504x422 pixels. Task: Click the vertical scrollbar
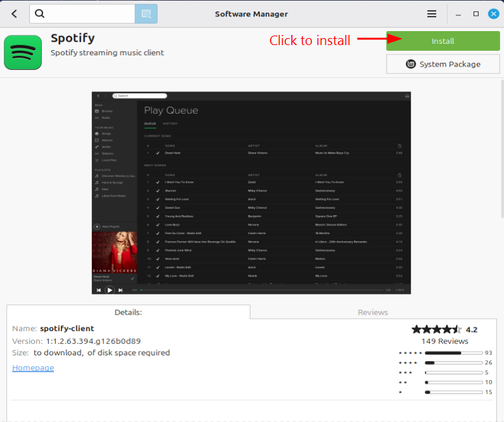point(502,148)
